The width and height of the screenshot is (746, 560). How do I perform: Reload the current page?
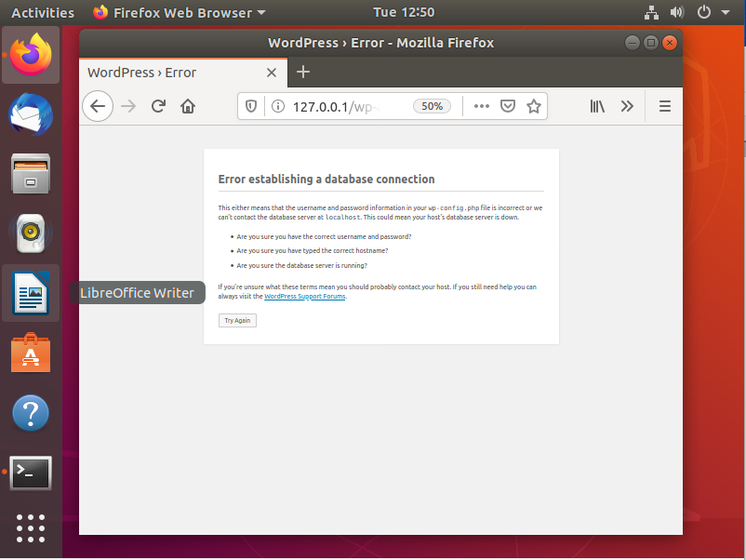tap(158, 106)
